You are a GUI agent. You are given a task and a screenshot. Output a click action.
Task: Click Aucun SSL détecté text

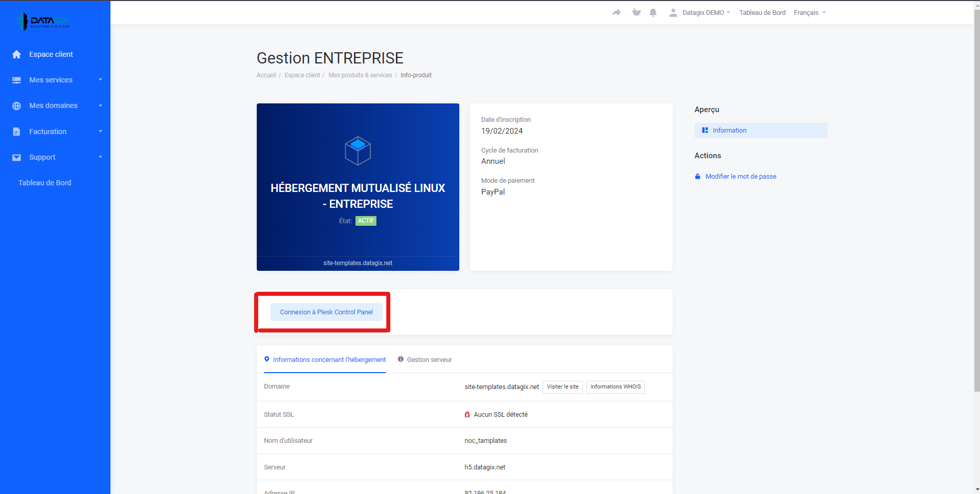pyautogui.click(x=501, y=415)
